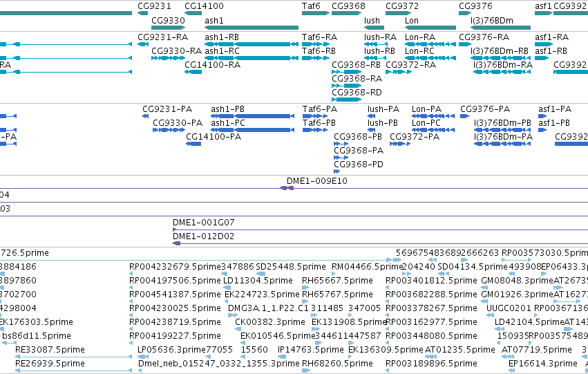Click protein CG9376-PA
Screen dimensions: 588x374
click(465, 116)
